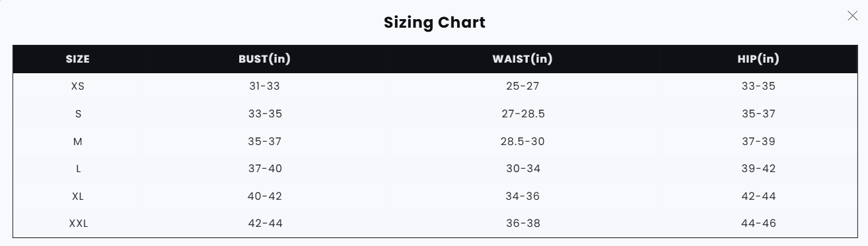Click the Sizing Chart title
This screenshot has height=246, width=868.
click(x=435, y=22)
